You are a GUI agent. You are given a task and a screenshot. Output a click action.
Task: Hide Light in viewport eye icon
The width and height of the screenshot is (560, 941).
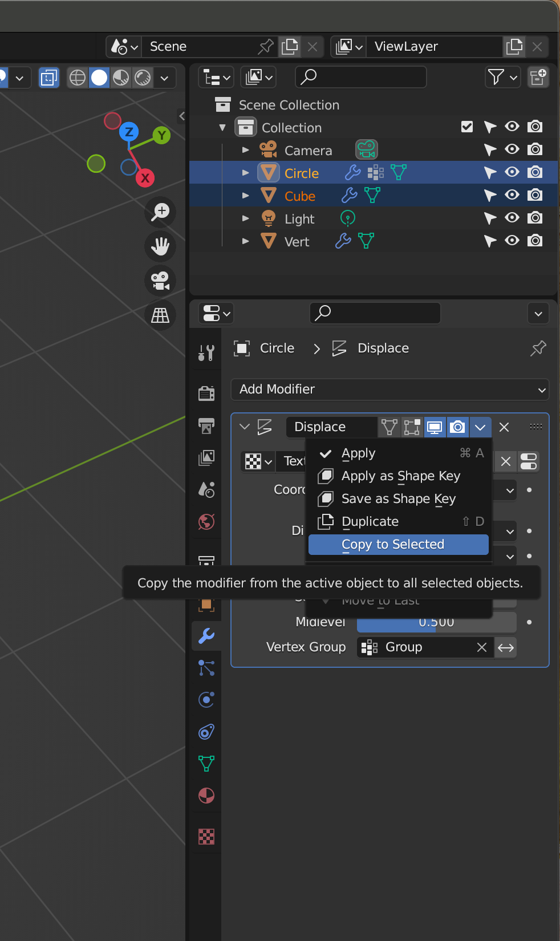tap(512, 218)
